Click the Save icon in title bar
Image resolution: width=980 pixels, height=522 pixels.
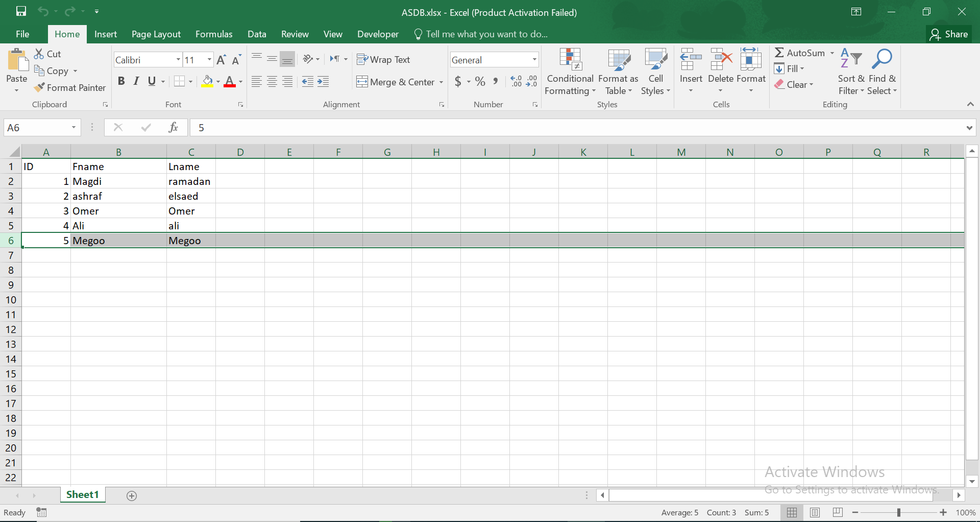click(x=21, y=11)
